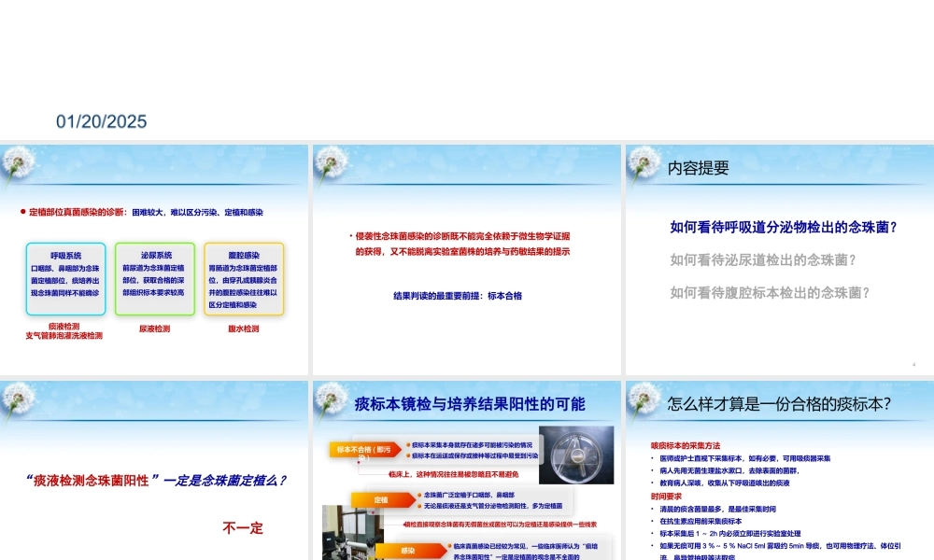Click the orange 定植 arrow label
Viewport: 934px width, 560px height.
[x=382, y=499]
